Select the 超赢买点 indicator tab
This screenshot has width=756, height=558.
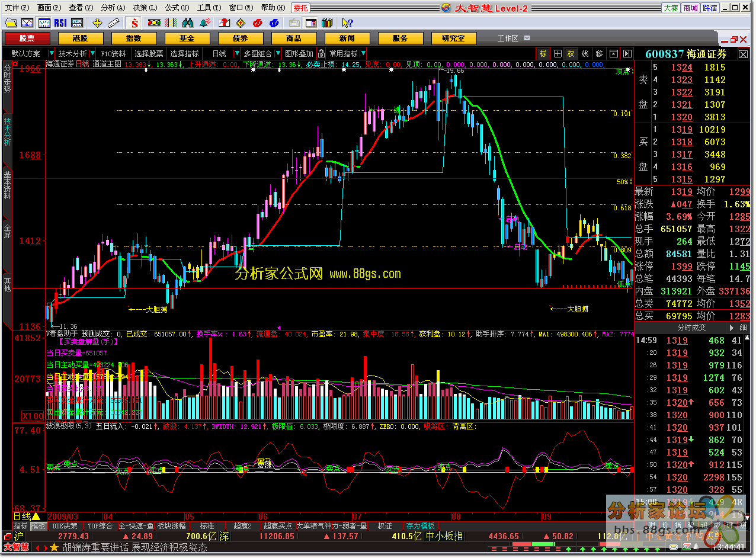(x=278, y=525)
